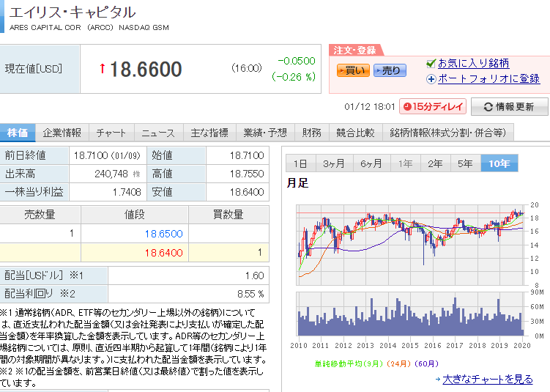This screenshot has height=392, width=550.
Task: Click the 前日終値 value 18.7100 (01/09)
Action: 107,155
